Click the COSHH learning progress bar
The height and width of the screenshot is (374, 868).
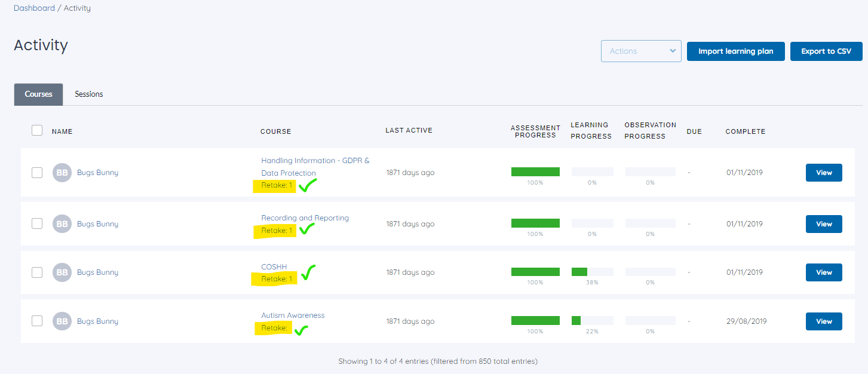click(592, 272)
